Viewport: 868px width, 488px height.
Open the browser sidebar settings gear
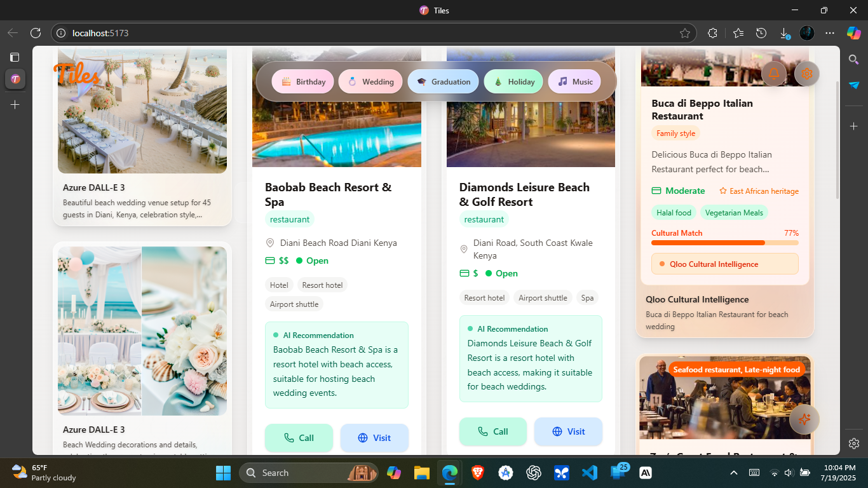(853, 443)
